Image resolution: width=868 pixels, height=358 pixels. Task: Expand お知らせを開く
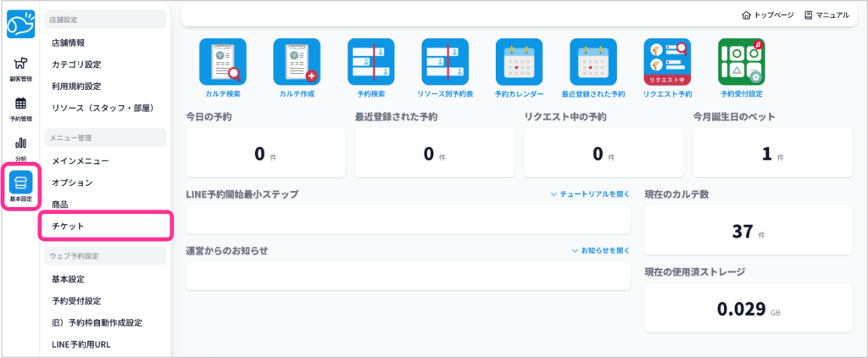click(x=600, y=250)
